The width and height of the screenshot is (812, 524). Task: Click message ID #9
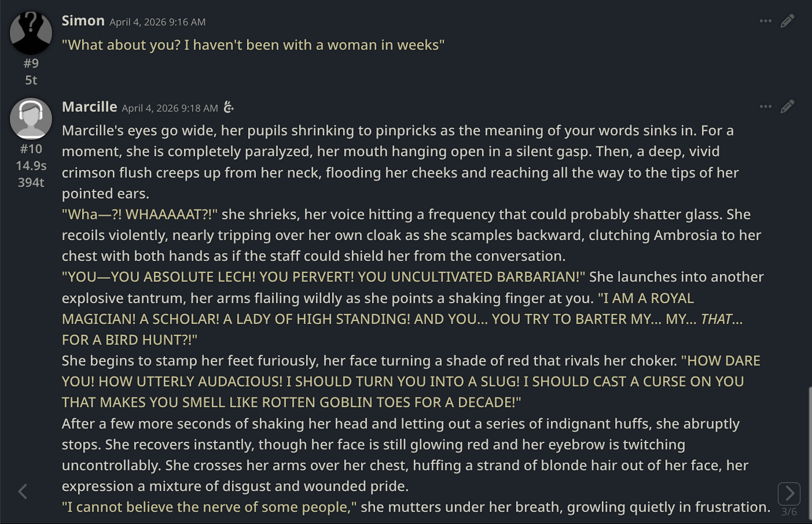[31, 64]
